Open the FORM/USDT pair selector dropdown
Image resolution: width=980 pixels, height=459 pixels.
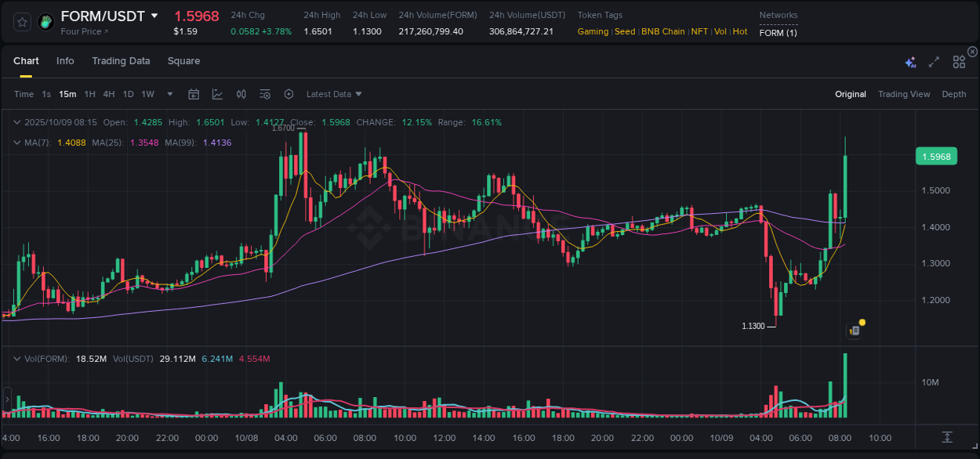154,15
